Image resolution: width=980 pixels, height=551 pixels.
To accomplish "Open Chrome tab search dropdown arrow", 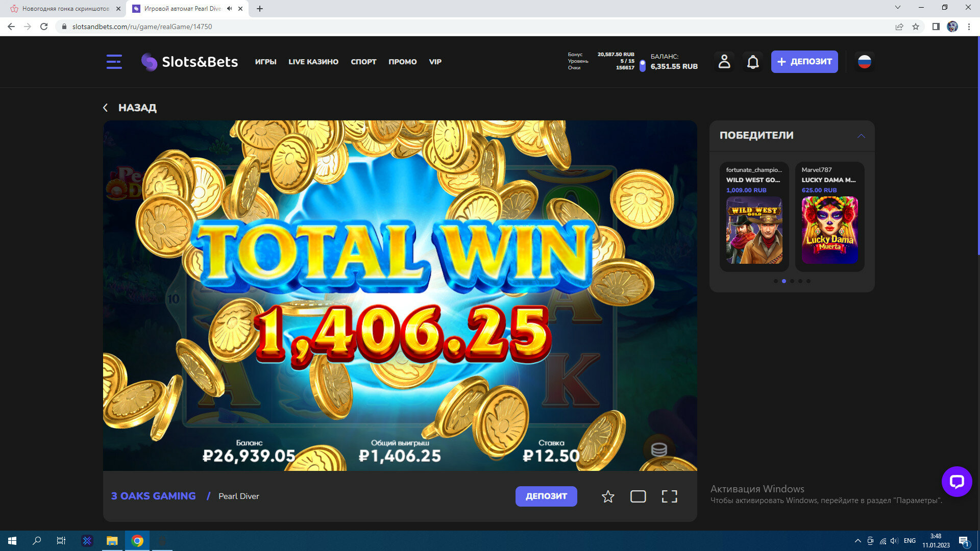I will coord(897,8).
